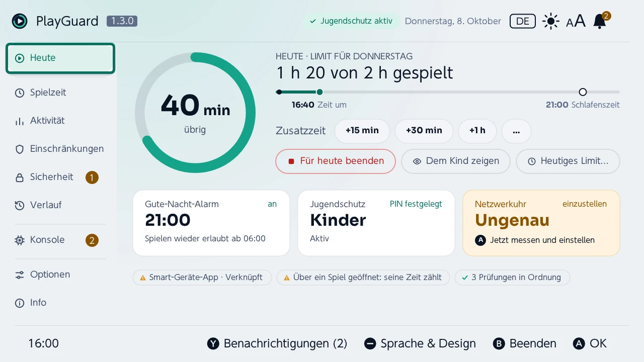Click the minus button icon for Sprache & Design
Viewport: 644px width, 362px height.
click(x=370, y=343)
